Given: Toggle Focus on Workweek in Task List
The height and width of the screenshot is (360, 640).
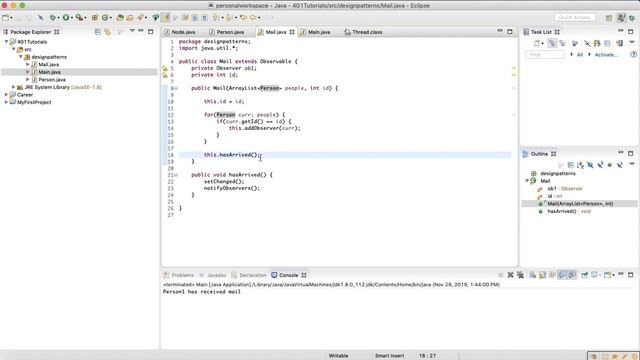Looking at the screenshot, I should pyautogui.click(x=576, y=43).
